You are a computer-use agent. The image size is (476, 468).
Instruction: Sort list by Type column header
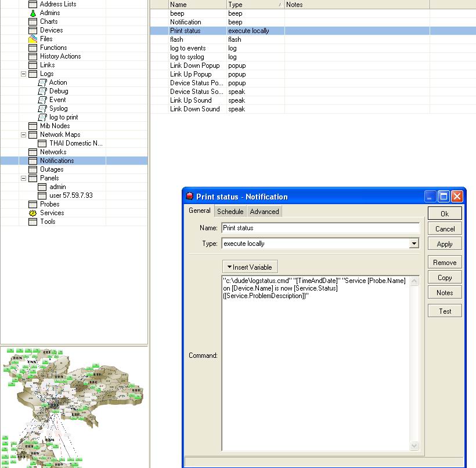click(255, 5)
